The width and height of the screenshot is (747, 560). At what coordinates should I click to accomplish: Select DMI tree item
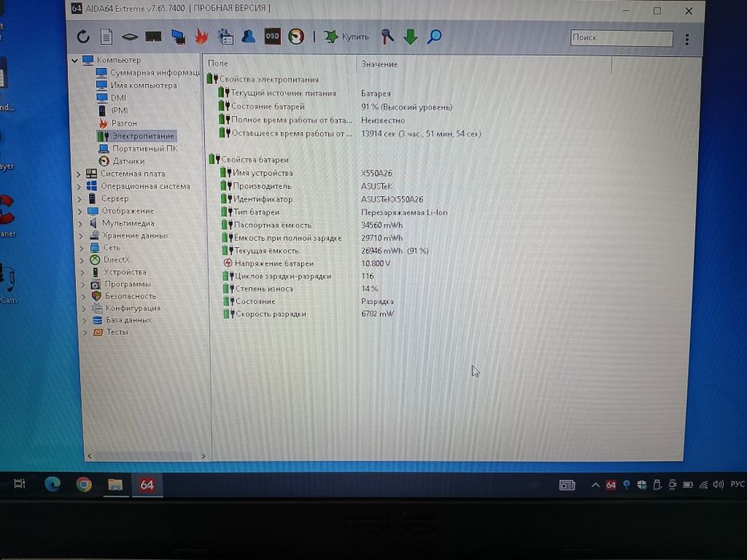click(111, 98)
